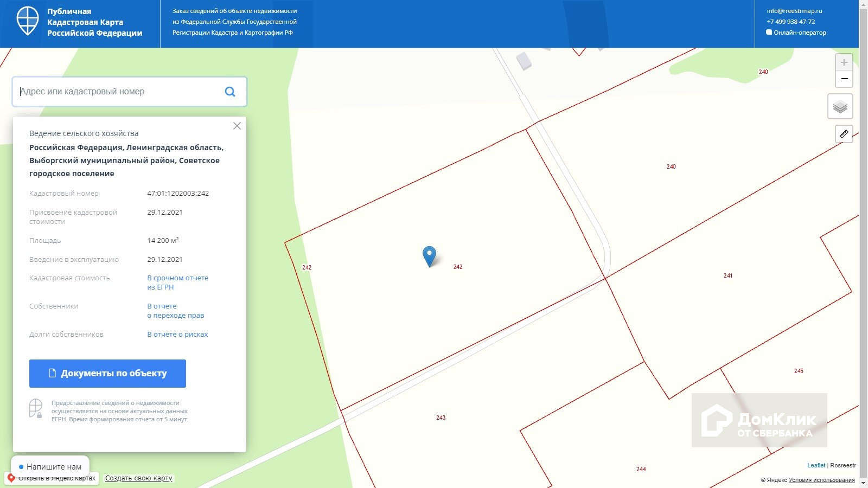Screen dimensions: 868x488
Task: Open the В отчете о рисках link
Action: (x=177, y=335)
